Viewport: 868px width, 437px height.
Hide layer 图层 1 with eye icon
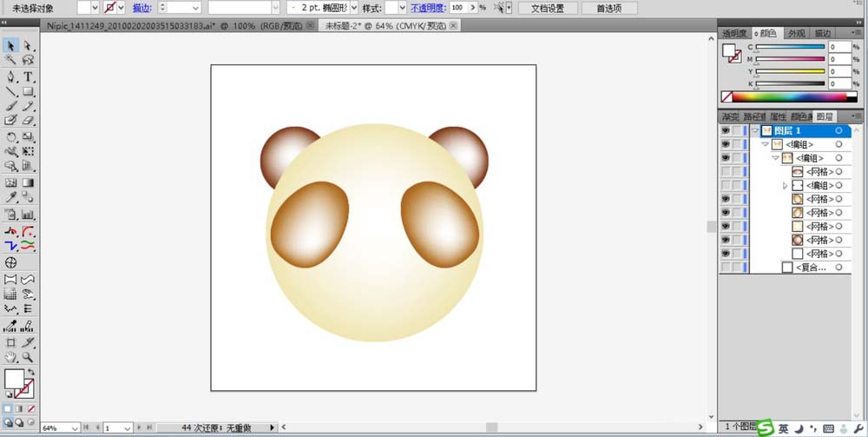tap(725, 130)
